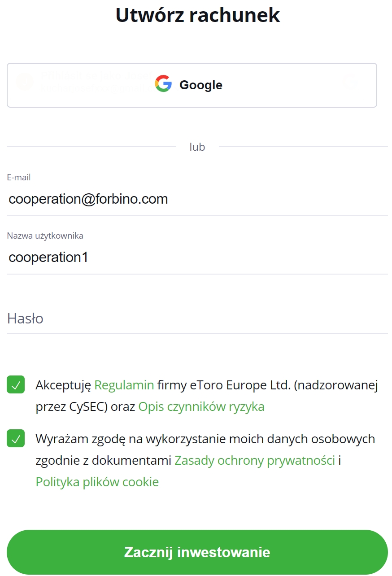Toggle the personal data consent checkbox
This screenshot has height=576, width=392.
click(x=16, y=439)
